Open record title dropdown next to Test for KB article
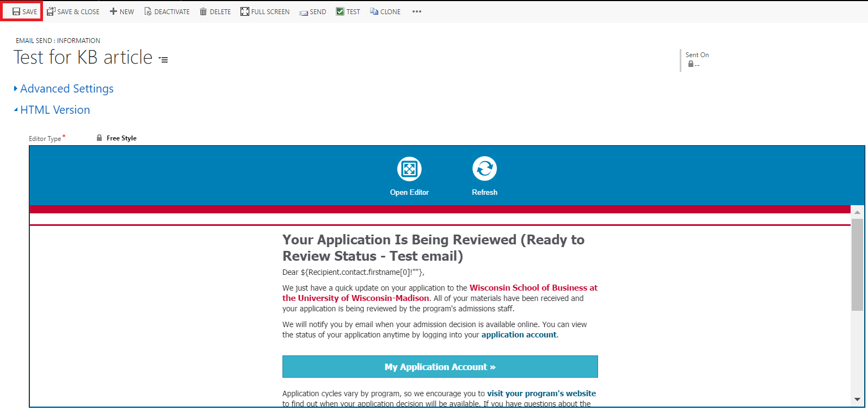Image resolution: width=868 pixels, height=418 pixels. tap(163, 59)
